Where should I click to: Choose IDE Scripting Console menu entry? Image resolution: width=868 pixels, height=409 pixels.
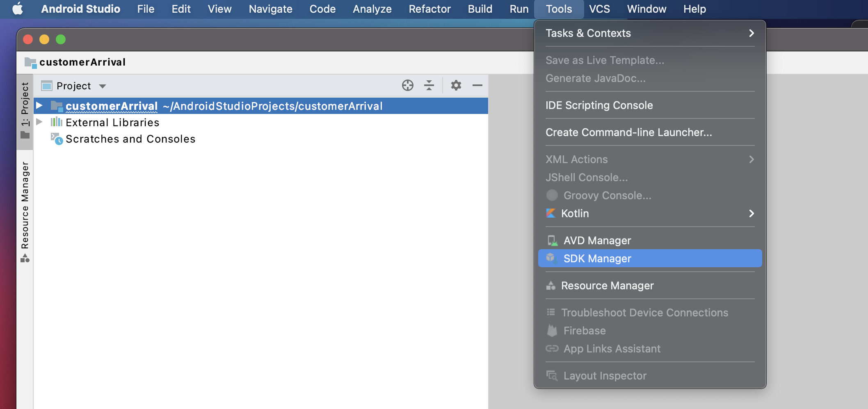tap(599, 105)
